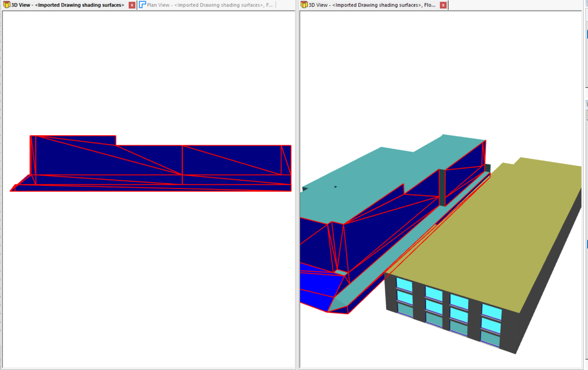Select the right 3D View Flo... tab
588x370 pixels.
coord(372,5)
